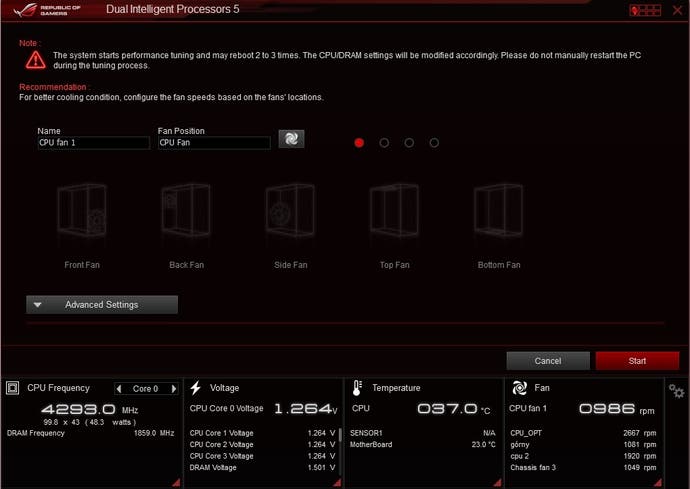Click the Fan Position field

point(214,143)
